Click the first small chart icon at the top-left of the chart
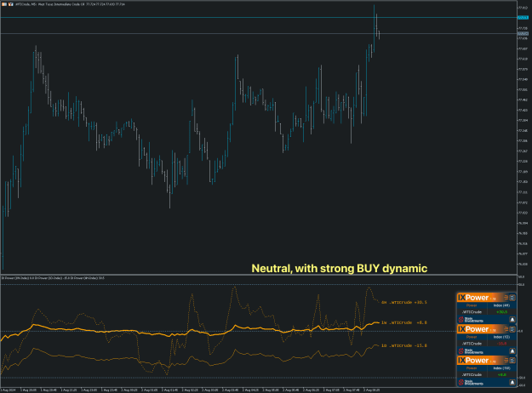 point(4,4)
